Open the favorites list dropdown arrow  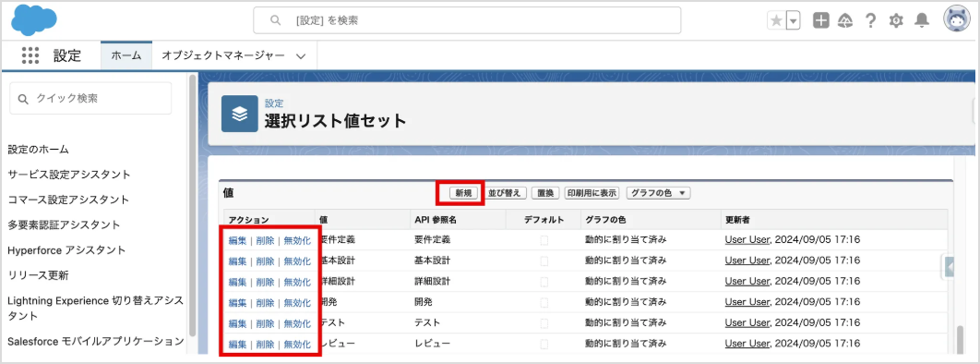793,20
